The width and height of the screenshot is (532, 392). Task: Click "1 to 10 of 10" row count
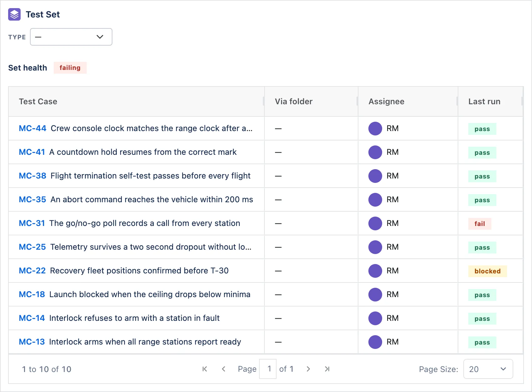click(x=47, y=369)
